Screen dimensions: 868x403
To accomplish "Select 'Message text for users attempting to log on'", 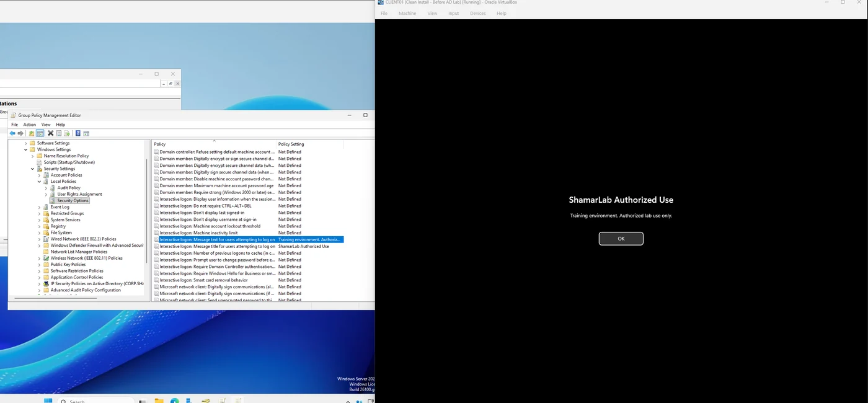I will pos(217,239).
